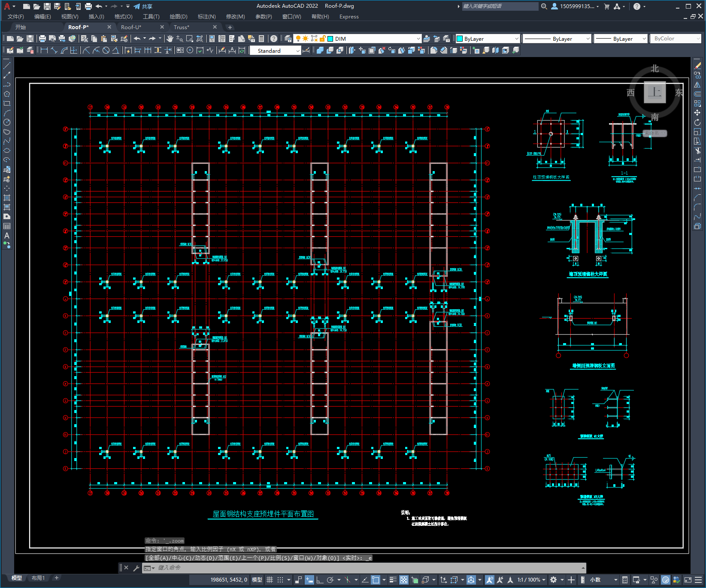
Task: Toggle grid display in status bar
Action: 270,580
